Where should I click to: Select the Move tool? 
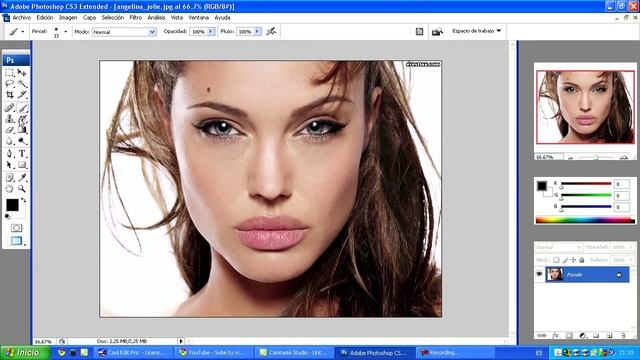[x=22, y=73]
